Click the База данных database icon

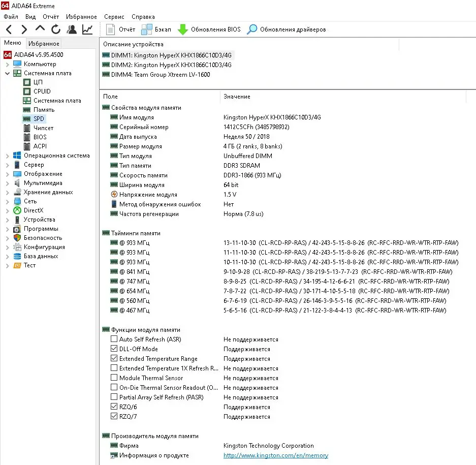point(17,256)
